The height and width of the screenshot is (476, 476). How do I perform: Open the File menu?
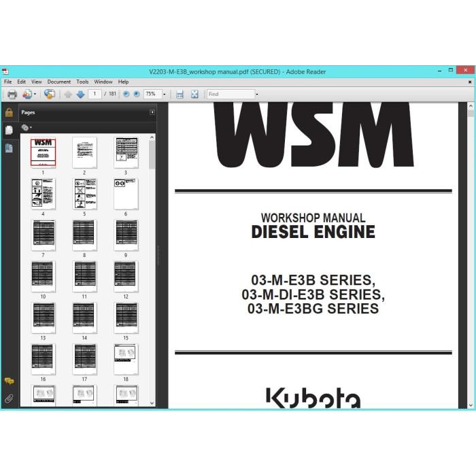coord(8,82)
